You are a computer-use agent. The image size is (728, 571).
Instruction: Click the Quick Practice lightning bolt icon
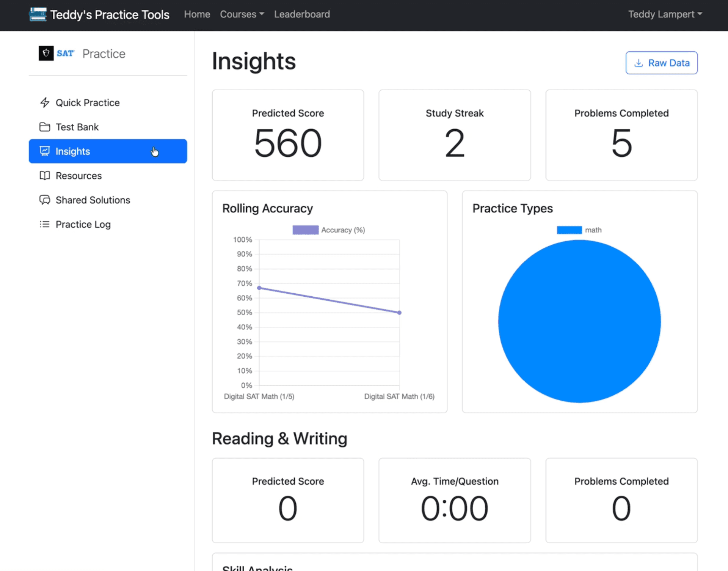click(x=45, y=102)
